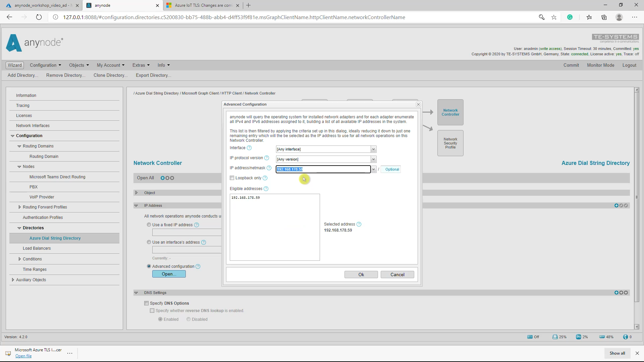Click the browser Refresh button
The width and height of the screenshot is (644, 362).
pyautogui.click(x=39, y=17)
